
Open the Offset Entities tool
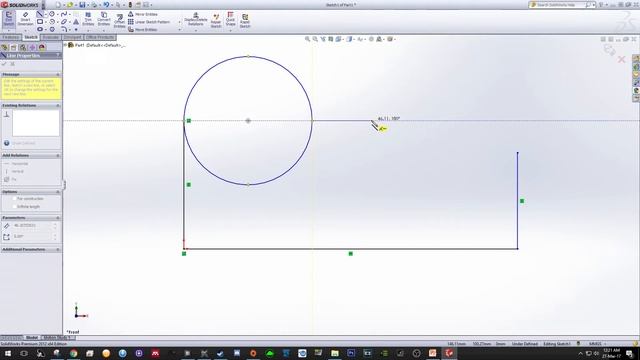pyautogui.click(x=119, y=21)
